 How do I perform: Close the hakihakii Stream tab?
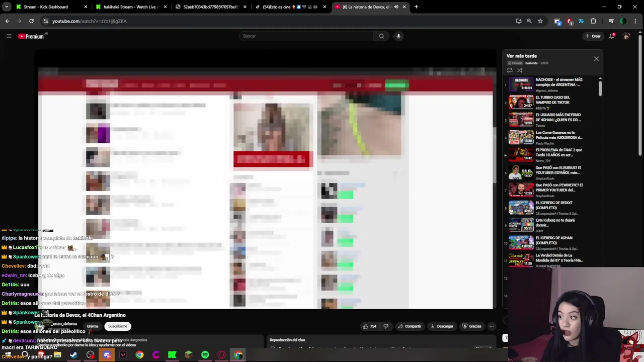coord(165,7)
